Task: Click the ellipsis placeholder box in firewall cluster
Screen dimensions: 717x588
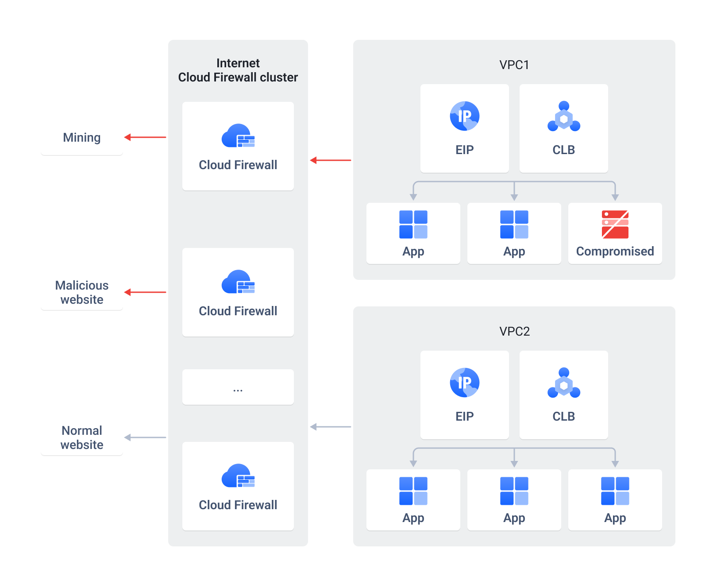Action: pos(238,387)
